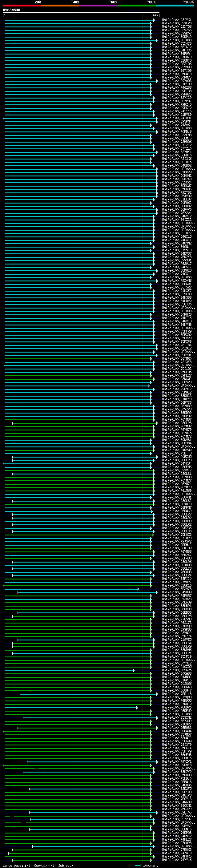Click the red ~20% identity legend bar
Screen dimensions: 197x868
click(x=22, y=6)
